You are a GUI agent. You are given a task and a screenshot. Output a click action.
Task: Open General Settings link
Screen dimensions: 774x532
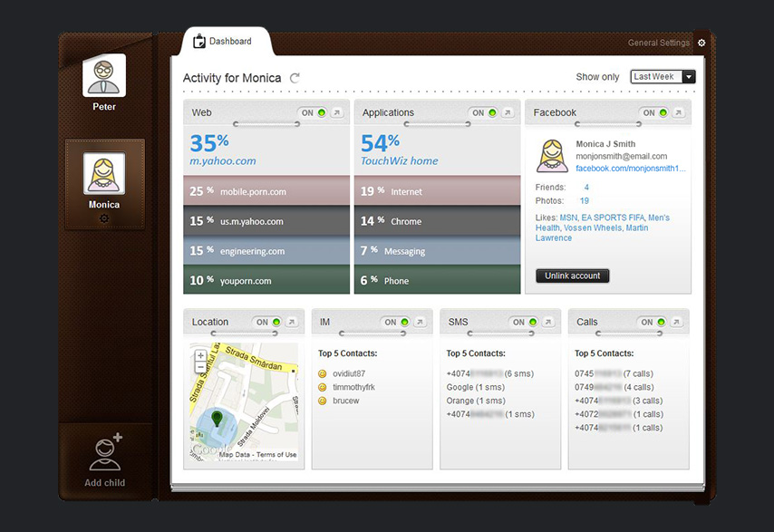pyautogui.click(x=659, y=43)
